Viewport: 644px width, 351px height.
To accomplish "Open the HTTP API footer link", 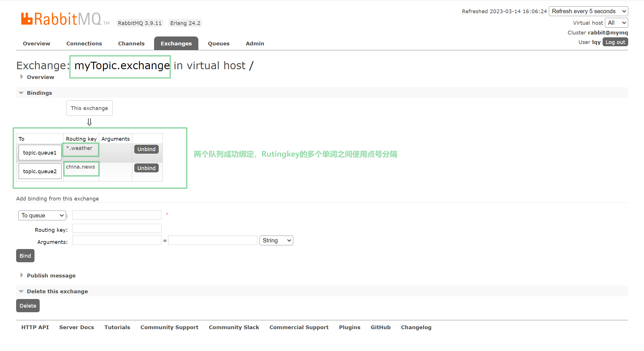I will pyautogui.click(x=35, y=327).
